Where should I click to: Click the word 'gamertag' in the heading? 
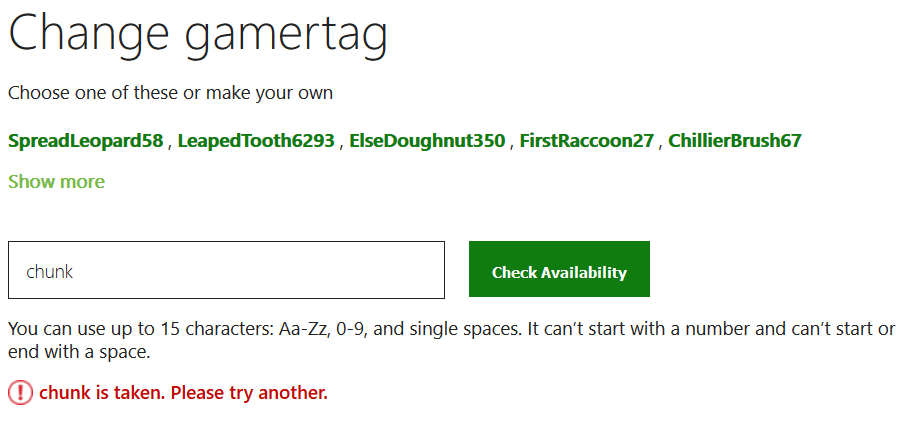(285, 36)
